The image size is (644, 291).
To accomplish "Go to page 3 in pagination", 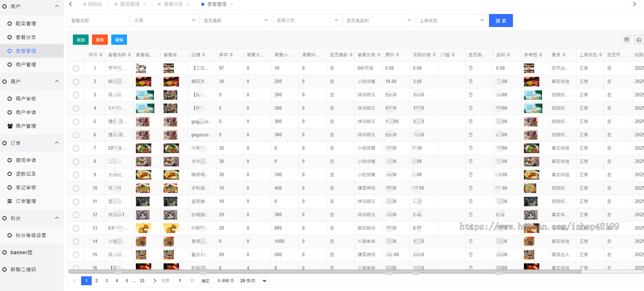I will (x=107, y=280).
